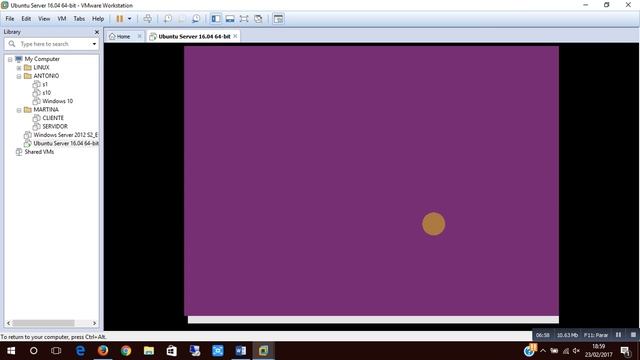Select the s1 virtual machine
Screen dimensions: 640x360
tap(45, 84)
